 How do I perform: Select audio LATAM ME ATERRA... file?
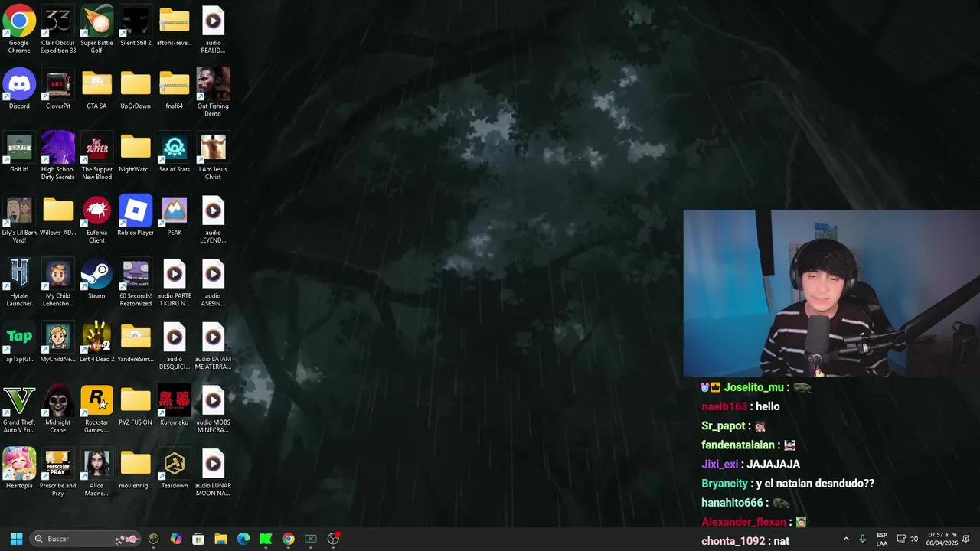click(x=213, y=346)
